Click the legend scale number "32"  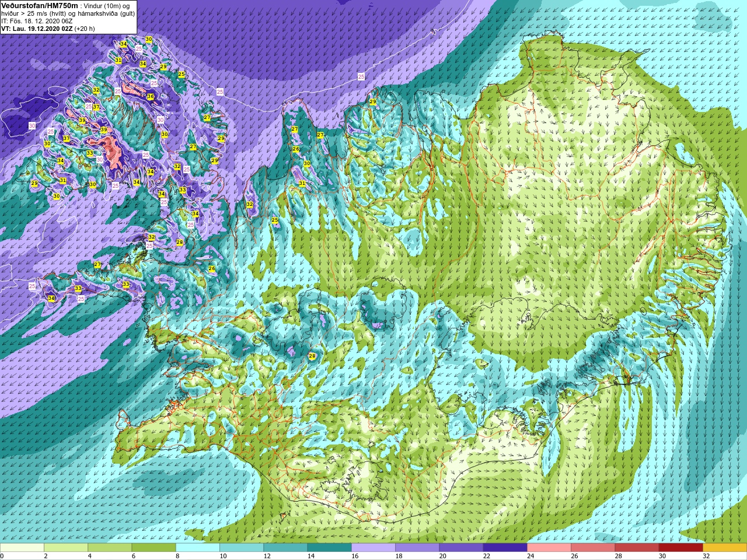707,556
